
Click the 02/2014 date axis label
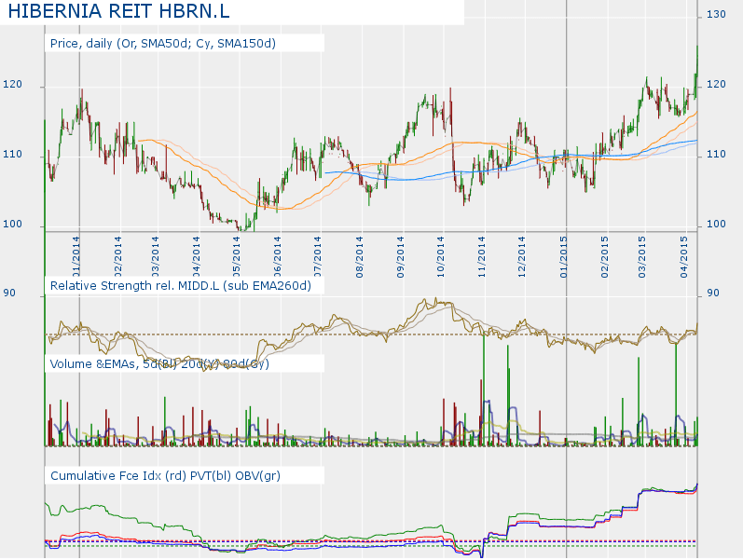[x=117, y=257]
